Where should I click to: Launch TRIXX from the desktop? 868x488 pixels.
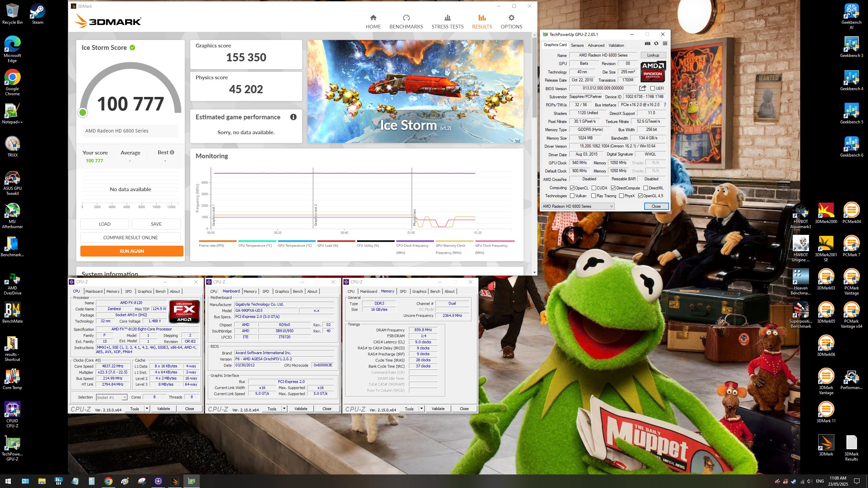[12, 147]
